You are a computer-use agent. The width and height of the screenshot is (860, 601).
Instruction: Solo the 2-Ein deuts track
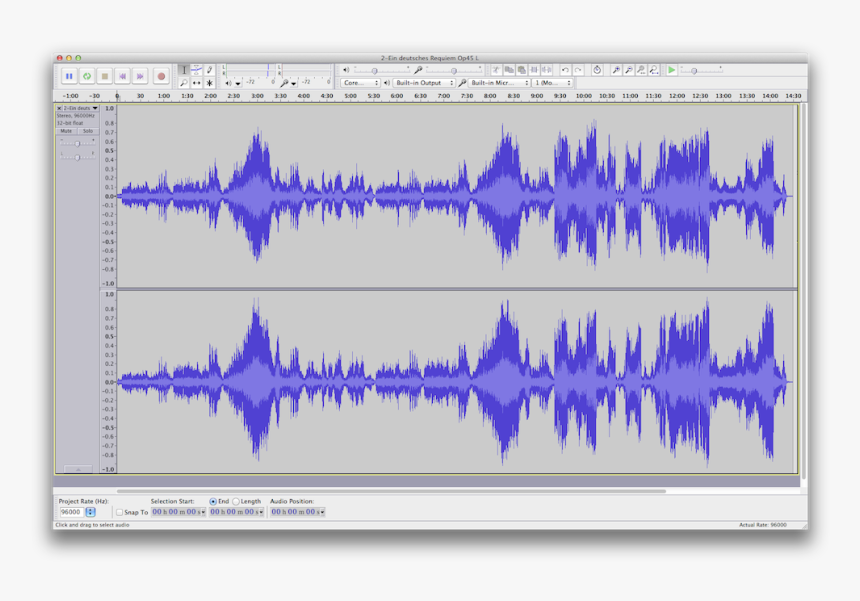[88, 131]
